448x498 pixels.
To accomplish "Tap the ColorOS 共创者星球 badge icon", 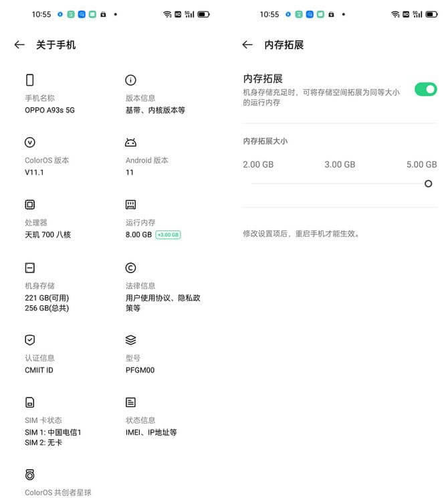I will 30,475.
